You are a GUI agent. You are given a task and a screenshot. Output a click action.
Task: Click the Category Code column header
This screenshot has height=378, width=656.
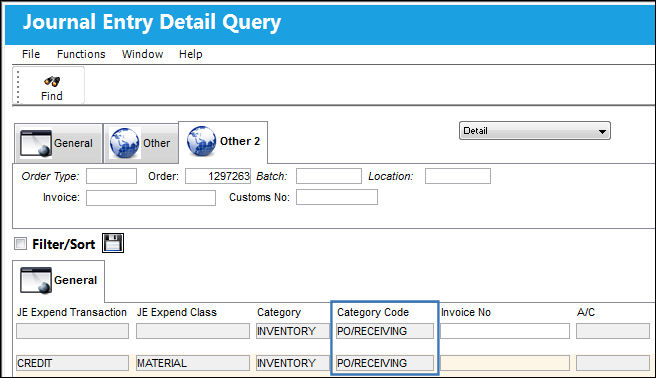tap(373, 312)
